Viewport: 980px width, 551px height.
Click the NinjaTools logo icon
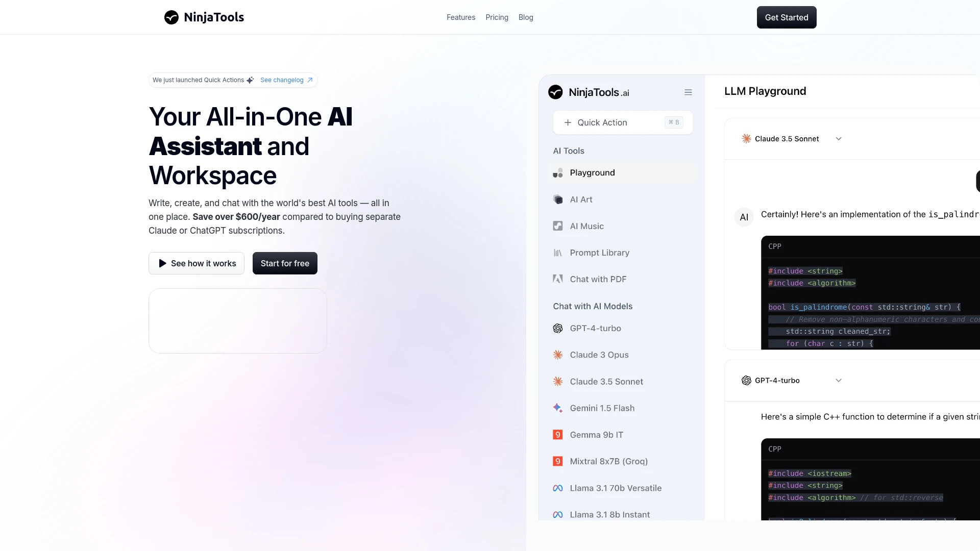point(170,17)
